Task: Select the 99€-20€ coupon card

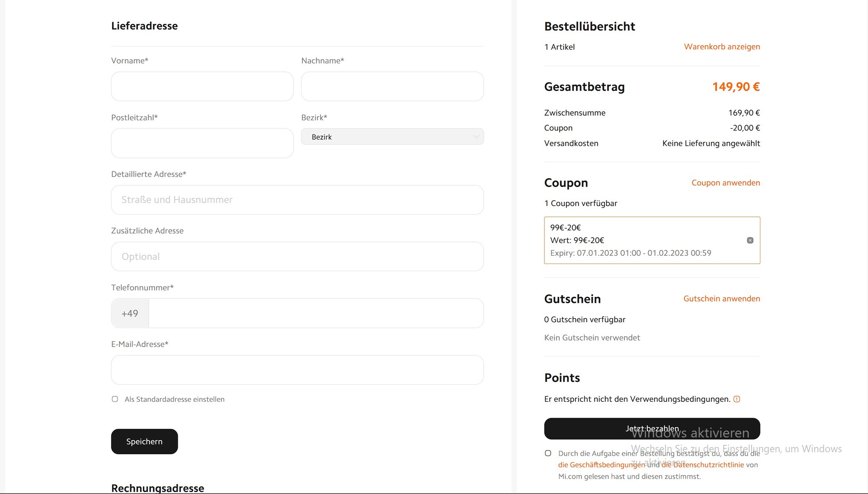Action: click(x=642, y=240)
